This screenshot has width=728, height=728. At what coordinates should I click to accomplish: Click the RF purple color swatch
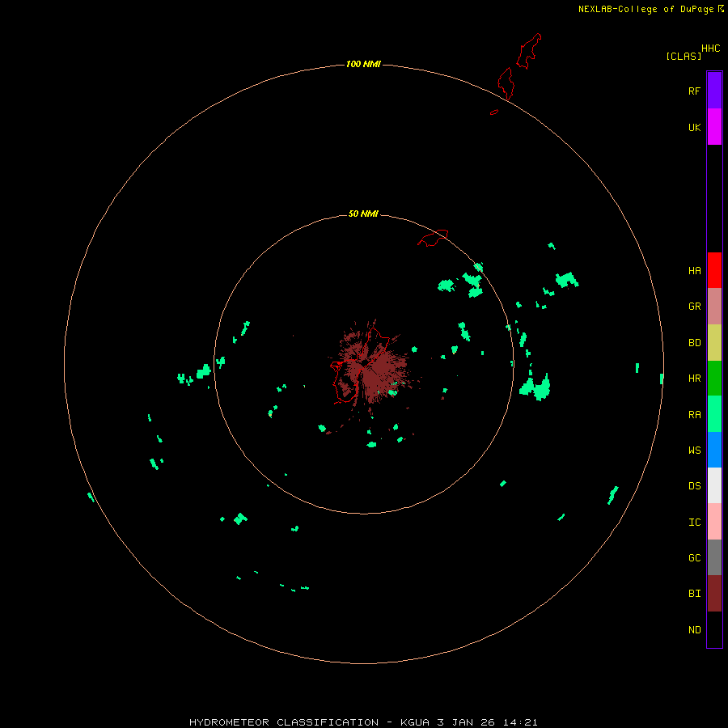click(x=714, y=91)
